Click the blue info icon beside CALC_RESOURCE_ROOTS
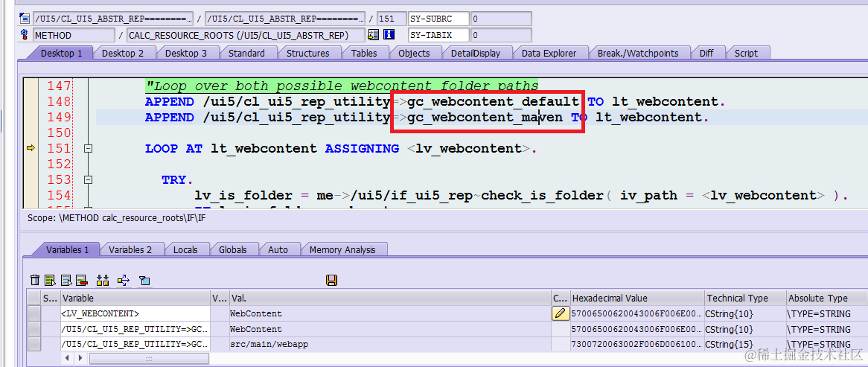Image resolution: width=868 pixels, height=367 pixels. (389, 35)
